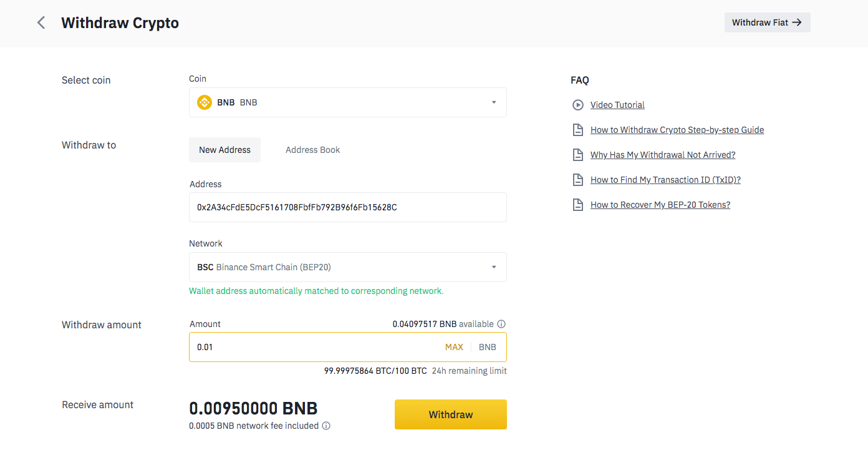Click info icon beside network fee included
The height and width of the screenshot is (460, 868).
click(326, 426)
